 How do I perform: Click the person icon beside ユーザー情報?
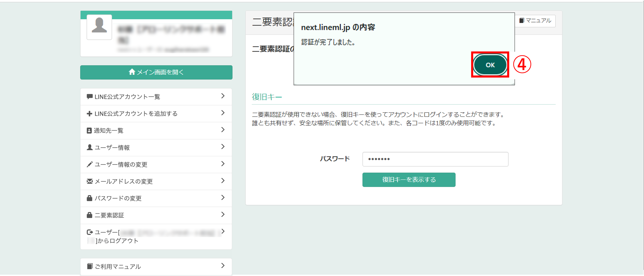[89, 147]
